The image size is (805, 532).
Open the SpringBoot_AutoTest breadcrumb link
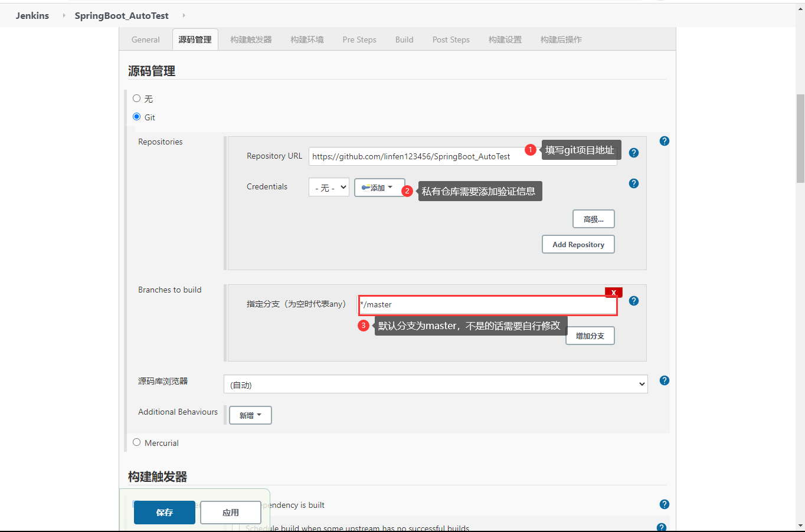[122, 15]
